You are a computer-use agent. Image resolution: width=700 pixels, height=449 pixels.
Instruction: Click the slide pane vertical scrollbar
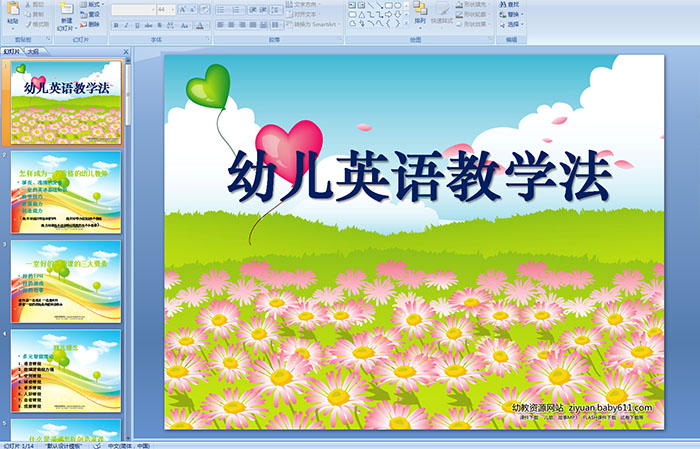pyautogui.click(x=128, y=250)
